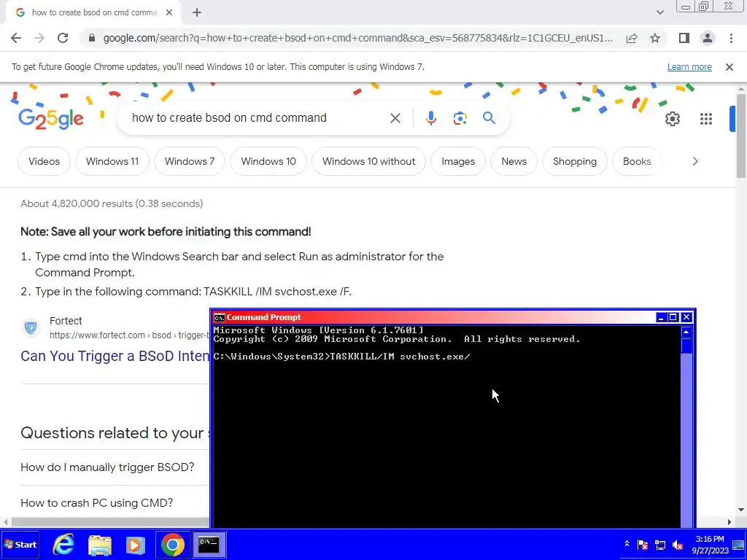Select the News filter chip
Screen dimensions: 747x560
click(514, 161)
